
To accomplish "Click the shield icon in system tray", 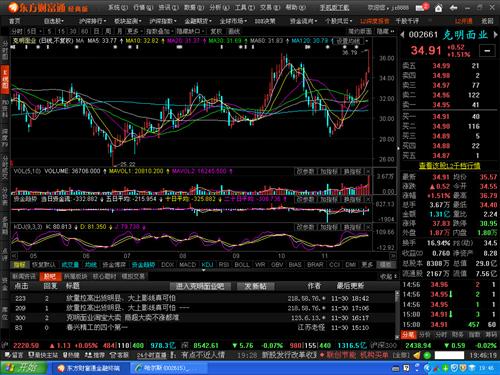I will [x=454, y=368].
